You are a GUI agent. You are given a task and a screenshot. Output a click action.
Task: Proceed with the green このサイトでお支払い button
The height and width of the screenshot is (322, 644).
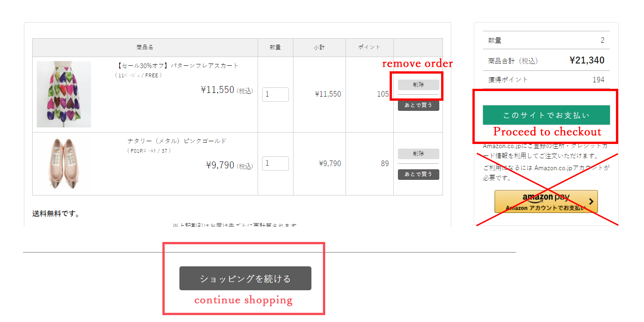pos(546,115)
